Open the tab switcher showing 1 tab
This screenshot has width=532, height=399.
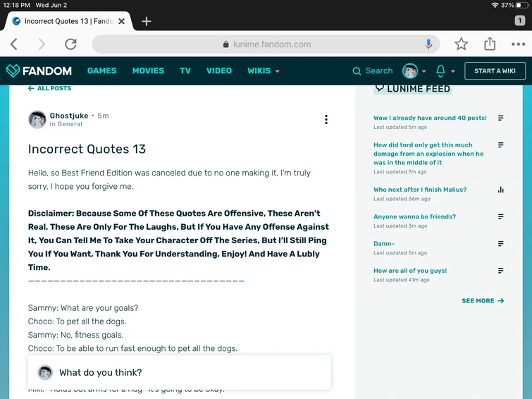click(x=520, y=21)
